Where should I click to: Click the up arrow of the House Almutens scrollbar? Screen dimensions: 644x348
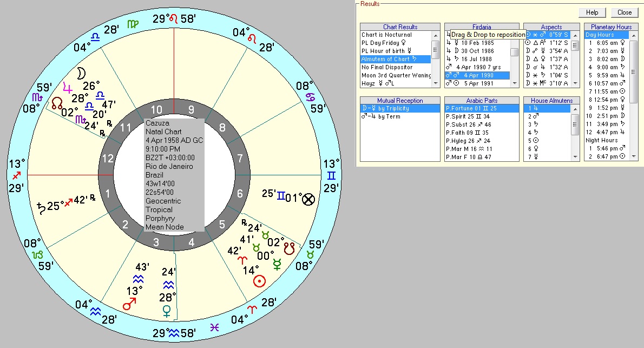click(575, 109)
